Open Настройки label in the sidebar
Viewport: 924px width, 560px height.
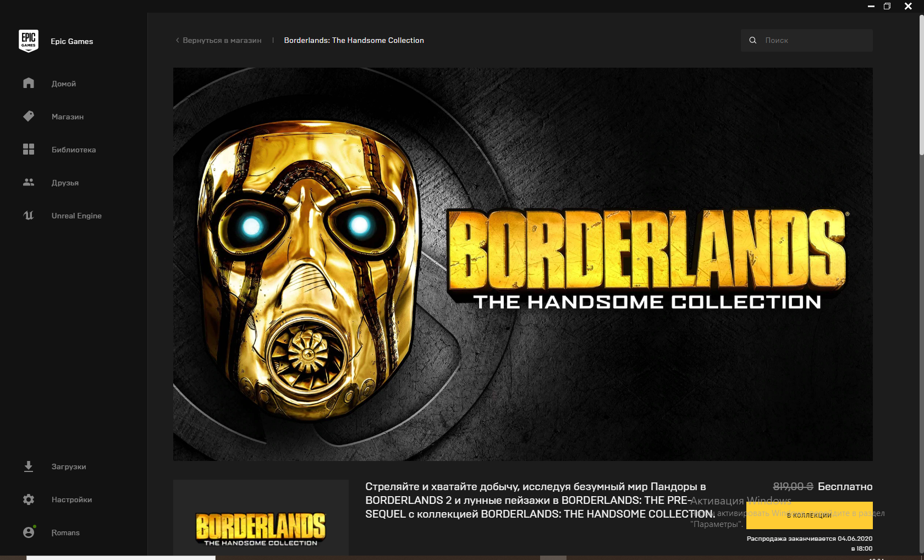[x=71, y=499]
